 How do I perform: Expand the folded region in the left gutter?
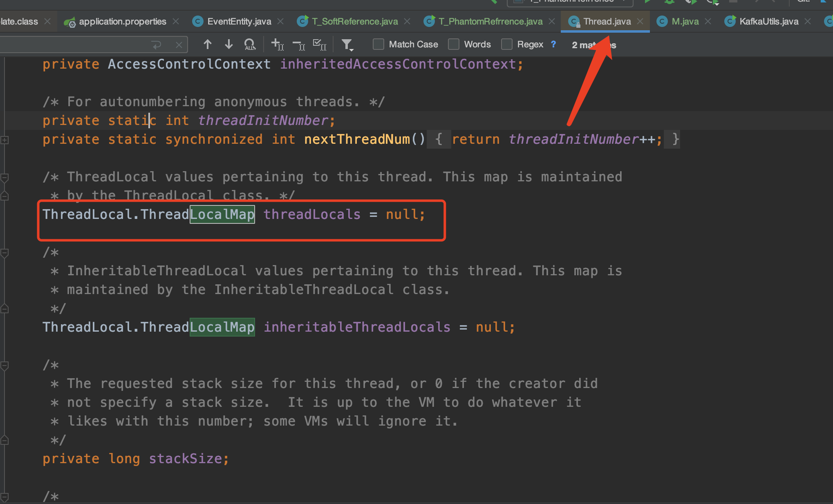coord(5,140)
